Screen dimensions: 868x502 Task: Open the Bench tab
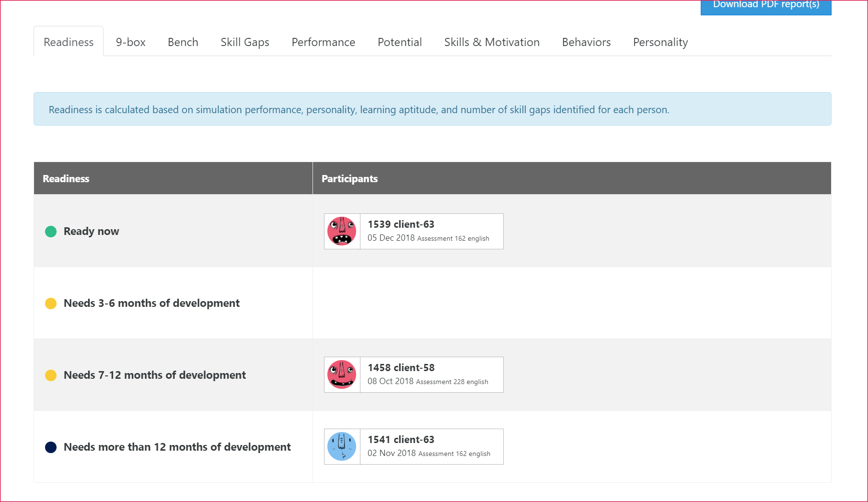point(183,42)
